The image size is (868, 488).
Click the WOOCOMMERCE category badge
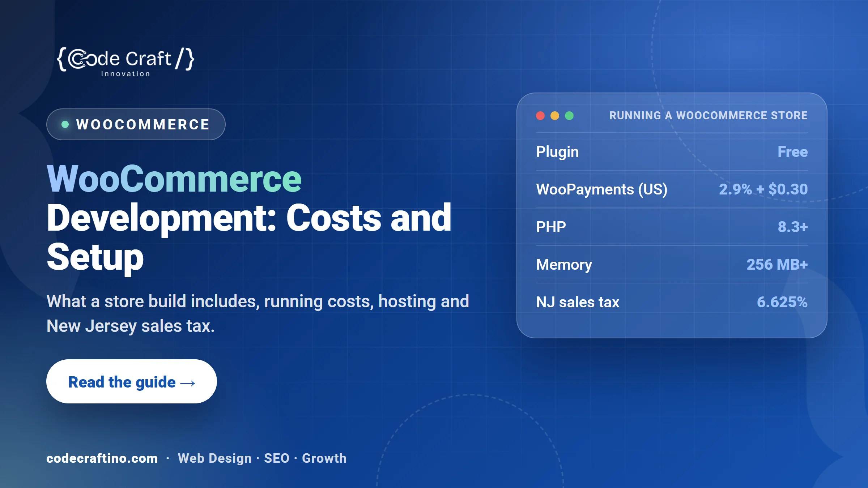[x=136, y=124]
